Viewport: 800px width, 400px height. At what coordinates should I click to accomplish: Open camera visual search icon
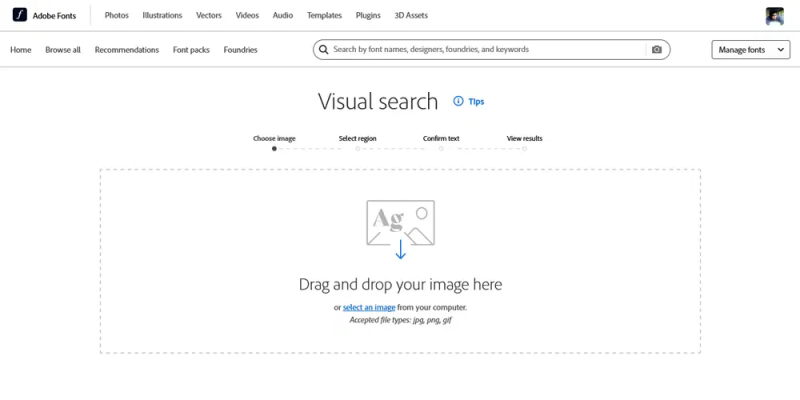657,49
